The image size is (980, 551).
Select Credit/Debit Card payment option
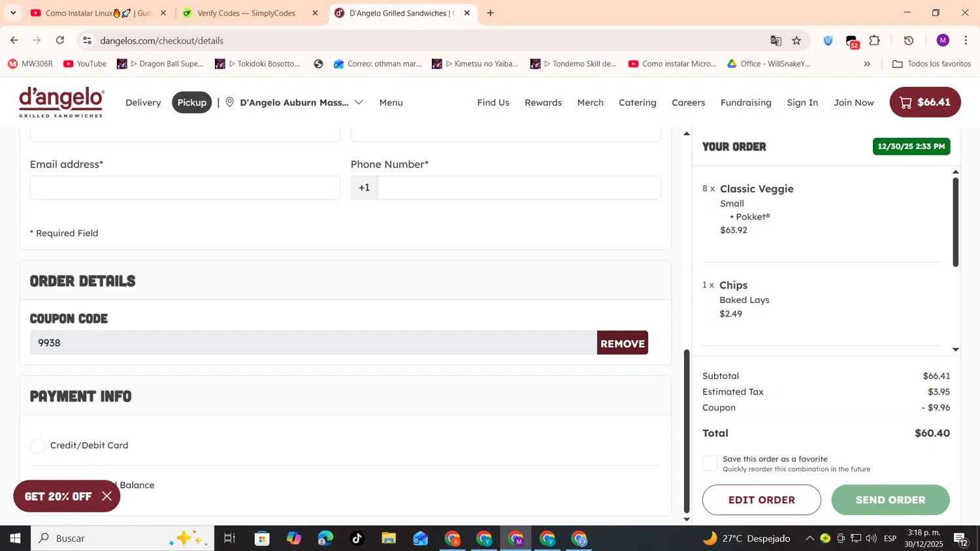(38, 446)
